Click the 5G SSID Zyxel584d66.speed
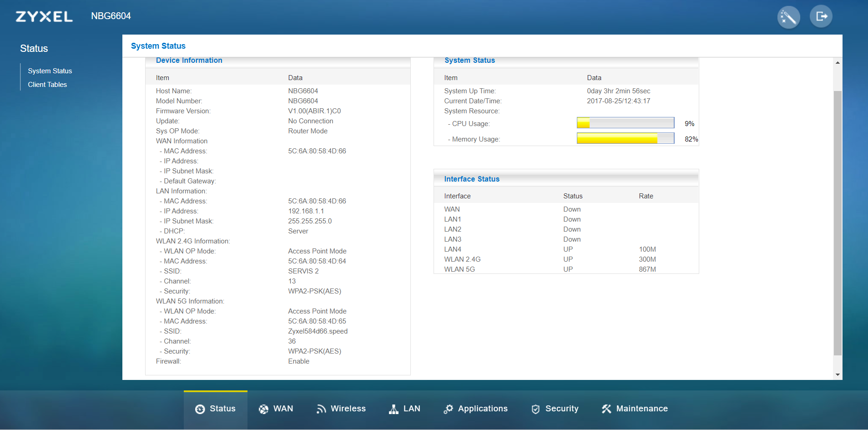 (318, 331)
